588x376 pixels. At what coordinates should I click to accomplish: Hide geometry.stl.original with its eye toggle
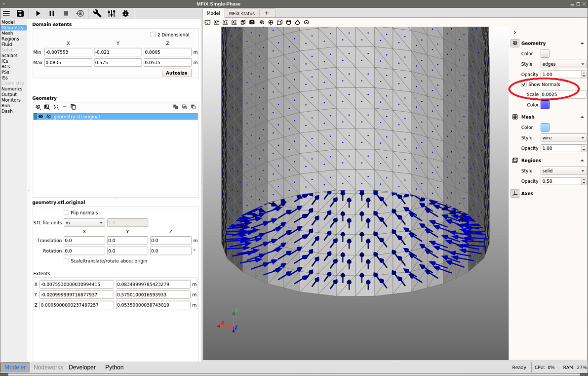click(40, 116)
